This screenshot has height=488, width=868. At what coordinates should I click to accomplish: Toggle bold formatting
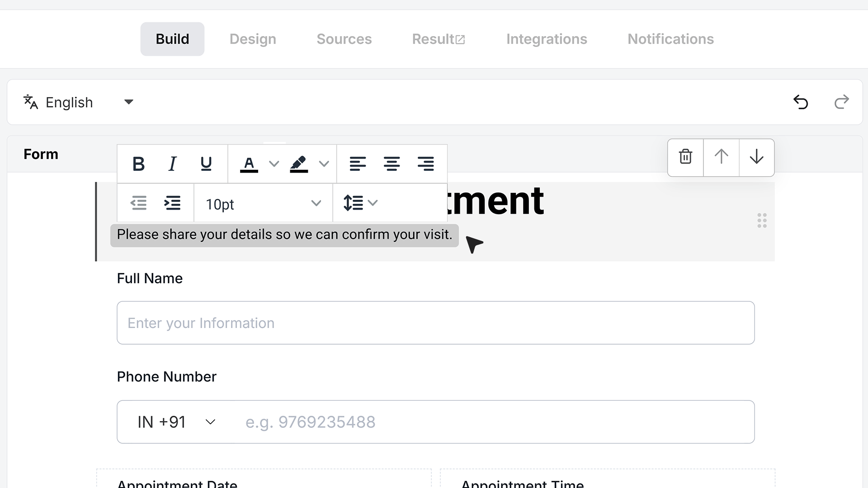click(138, 164)
